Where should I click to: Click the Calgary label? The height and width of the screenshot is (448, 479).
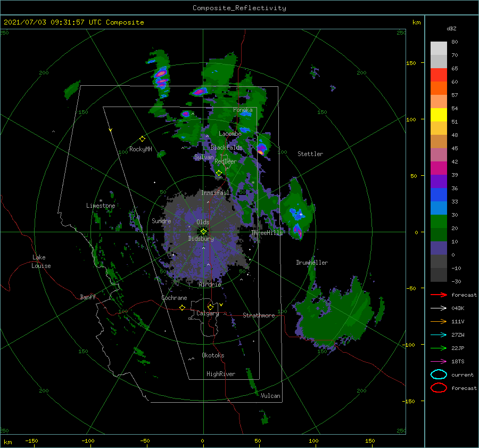(x=208, y=313)
